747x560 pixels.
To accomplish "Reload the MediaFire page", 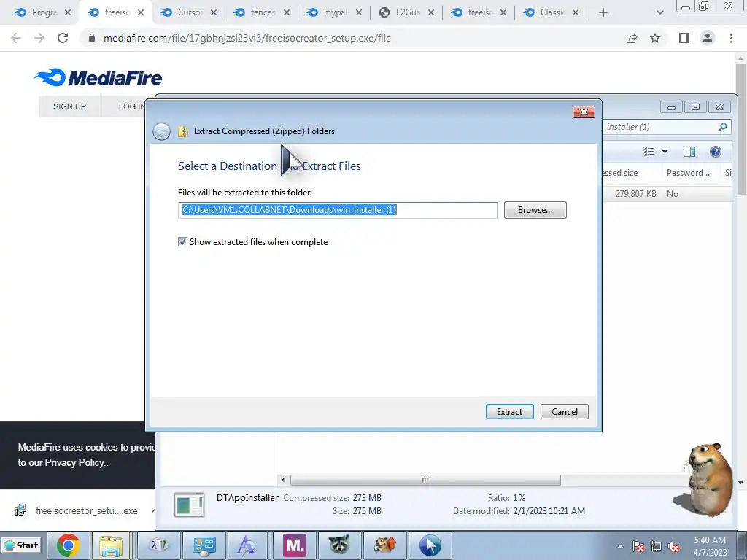I will (63, 38).
